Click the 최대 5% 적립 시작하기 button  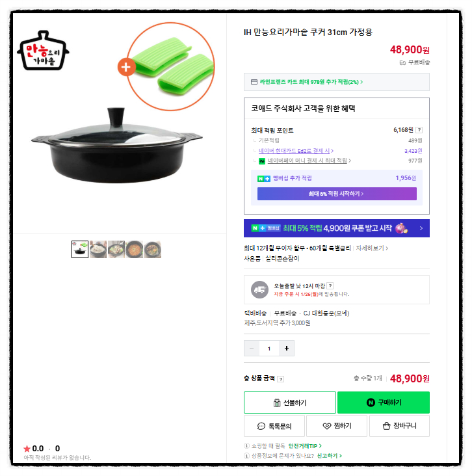pos(337,194)
